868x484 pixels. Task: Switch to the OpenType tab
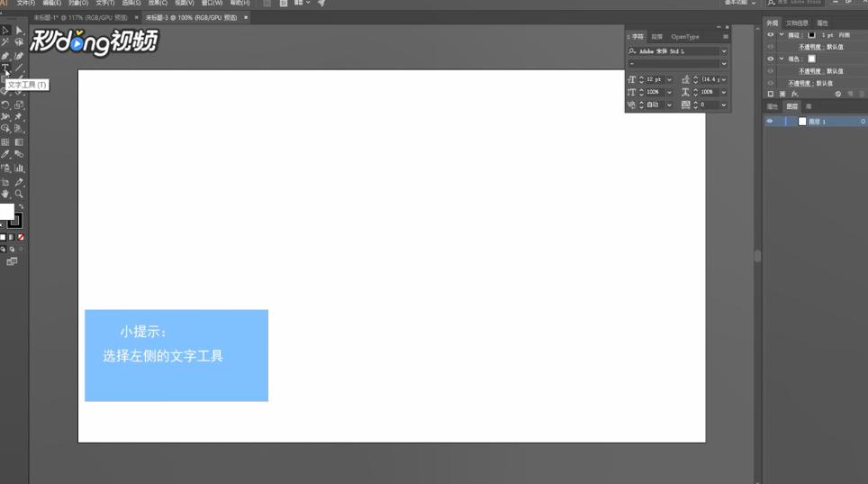(x=685, y=37)
